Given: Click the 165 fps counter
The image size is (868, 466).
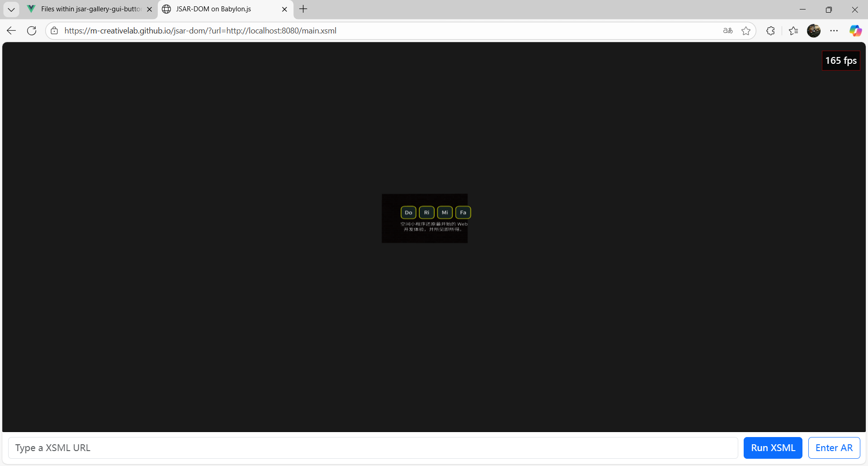Looking at the screenshot, I should click(841, 61).
